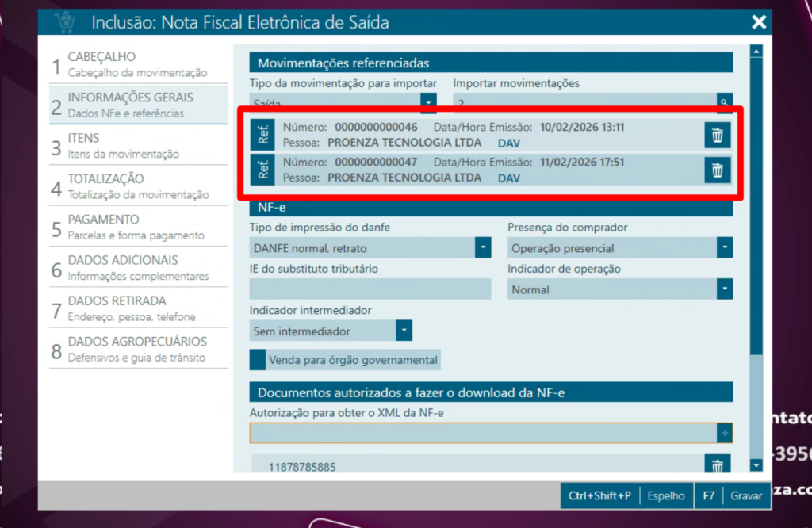This screenshot has width=812, height=528.
Task: Expand Tipo da movimentação para importar dropdown
Action: click(428, 103)
